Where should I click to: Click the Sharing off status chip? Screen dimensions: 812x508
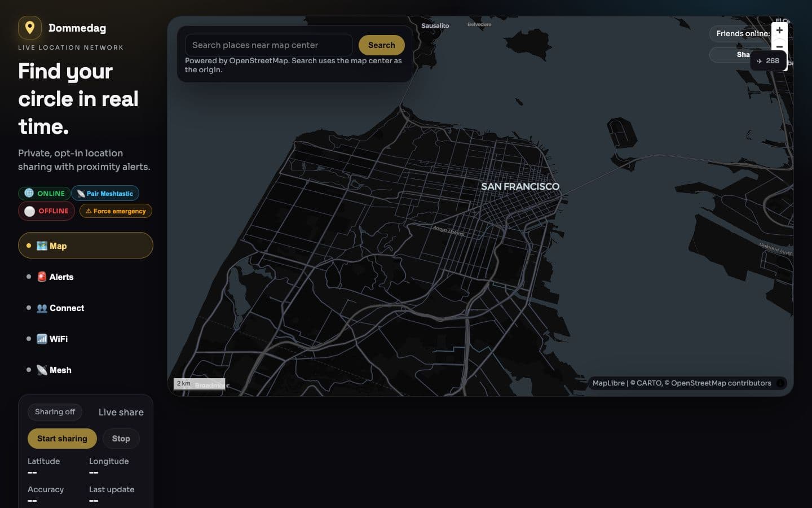tap(55, 412)
